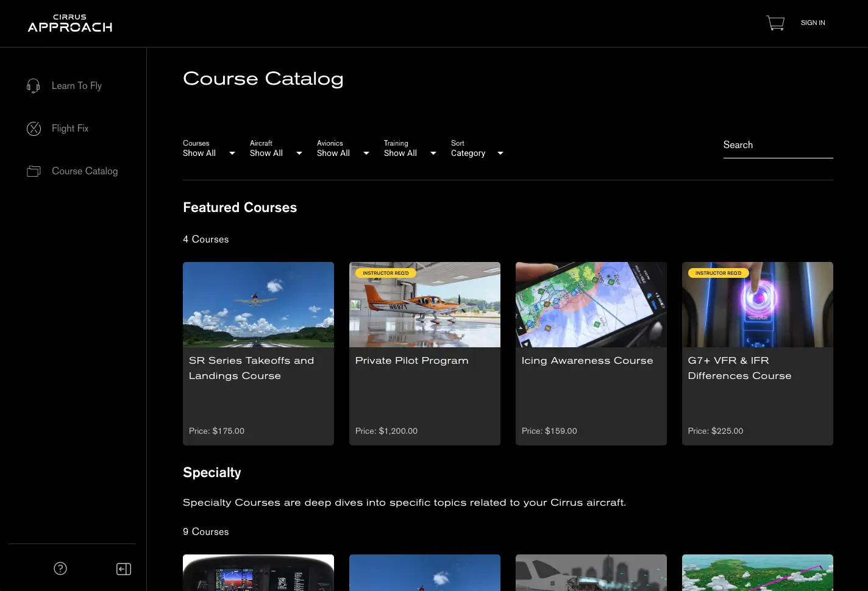Click the Sign In link
Screen dimensions: 868x591
(x=813, y=23)
